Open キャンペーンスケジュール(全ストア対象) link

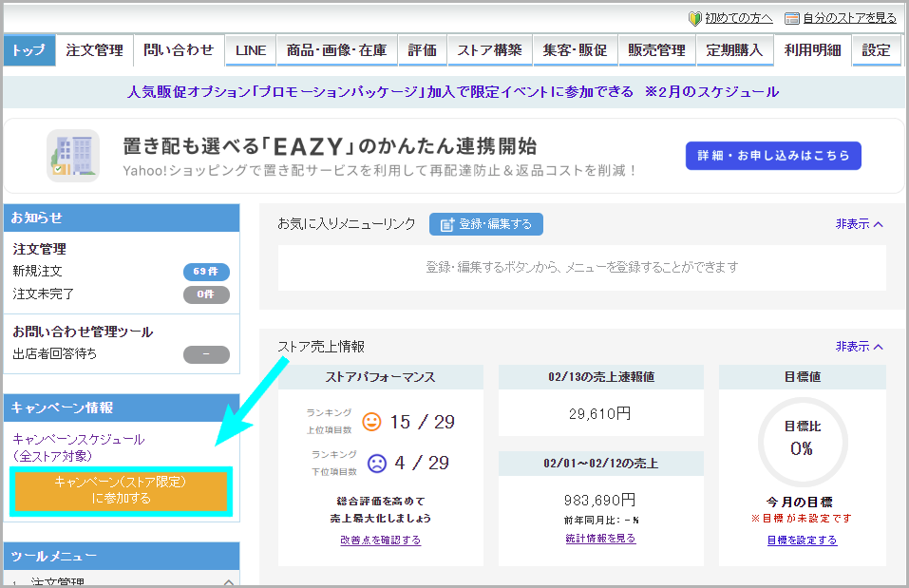point(79,447)
